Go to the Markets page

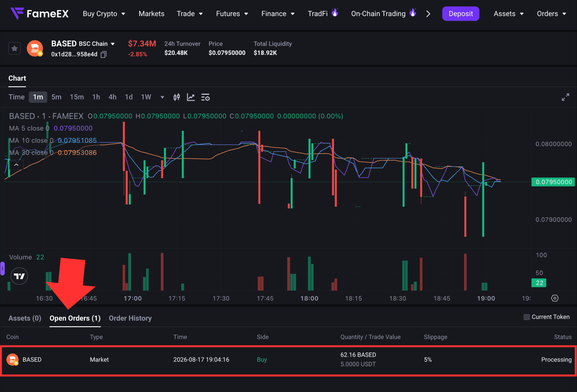[151, 14]
